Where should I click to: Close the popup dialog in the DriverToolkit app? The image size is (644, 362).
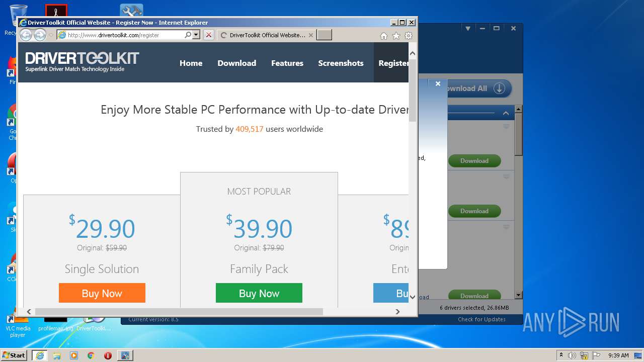(x=438, y=84)
